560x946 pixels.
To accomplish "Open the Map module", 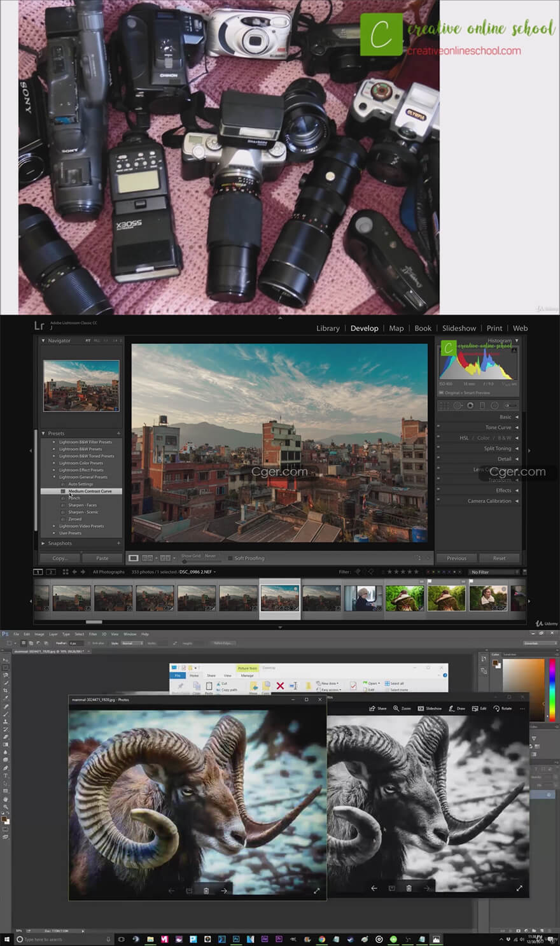I will 396,328.
